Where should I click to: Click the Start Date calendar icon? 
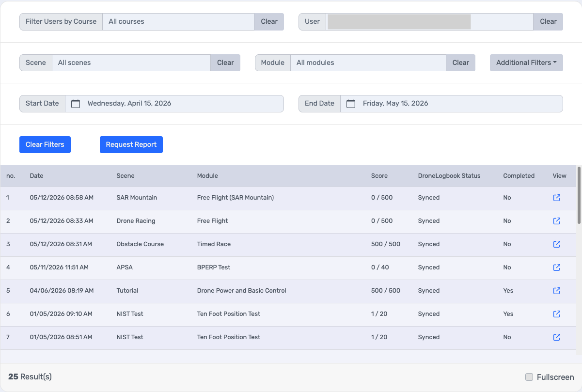click(76, 104)
